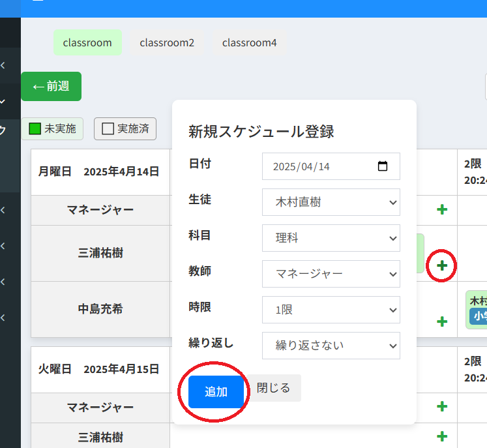Open the 教師 dropdown showing マネージャー

[x=331, y=274]
